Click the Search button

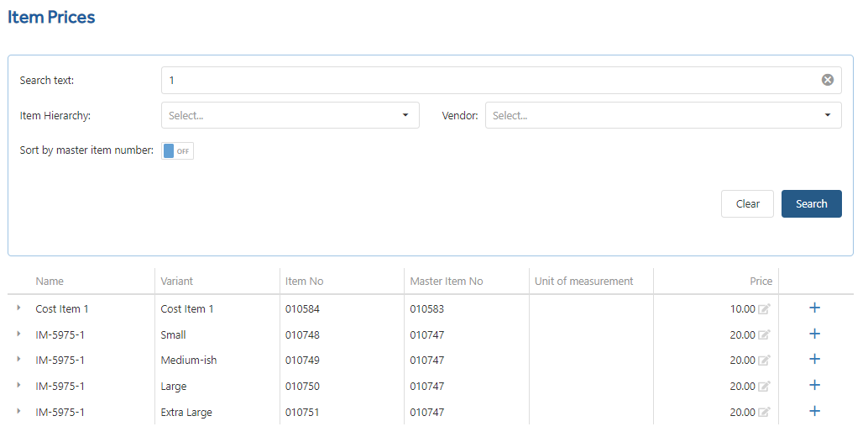pos(812,204)
